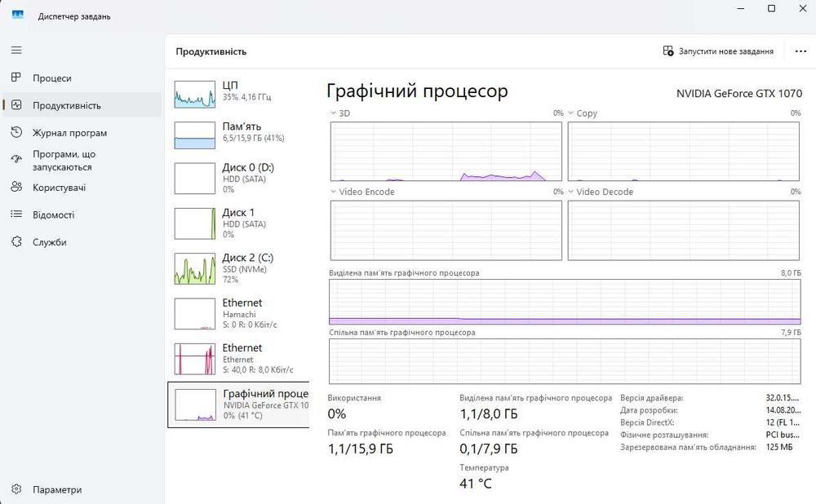The image size is (816, 504).
Task: Select Продуктивність in the sidebar
Action: pos(82,105)
